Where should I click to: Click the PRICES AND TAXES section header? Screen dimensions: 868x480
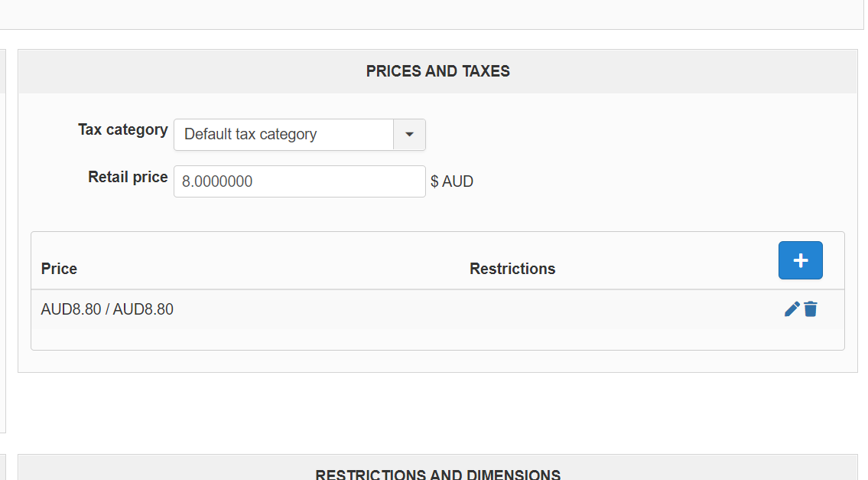[437, 71]
